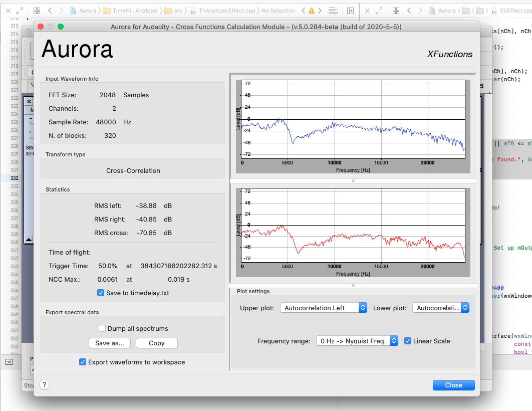Open TimeHi...Analyzer folder breadcrumb
Screen dimensions: 532x411
[x=131, y=11]
